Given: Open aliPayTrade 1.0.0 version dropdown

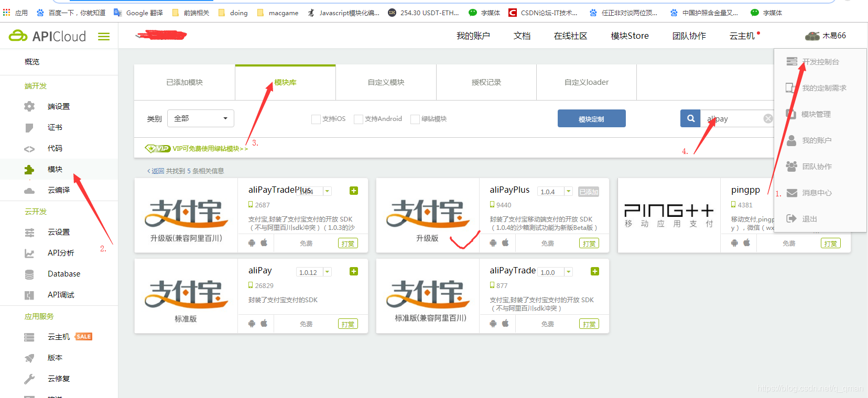Looking at the screenshot, I should click(x=568, y=272).
